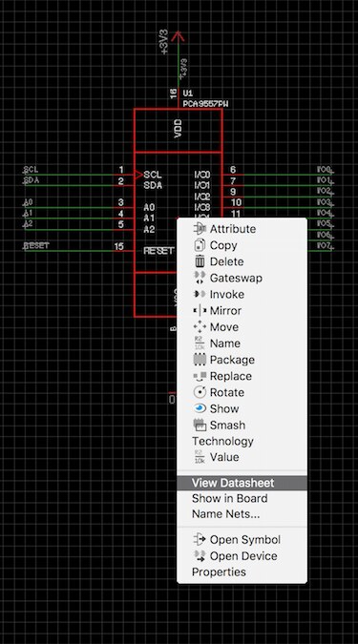This screenshot has height=644, width=358.
Task: Open Properties from context menu
Action: (x=219, y=572)
